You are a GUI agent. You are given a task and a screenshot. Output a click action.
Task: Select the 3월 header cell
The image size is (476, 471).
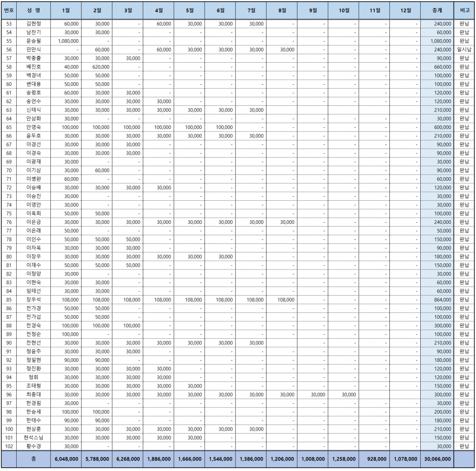(x=128, y=10)
